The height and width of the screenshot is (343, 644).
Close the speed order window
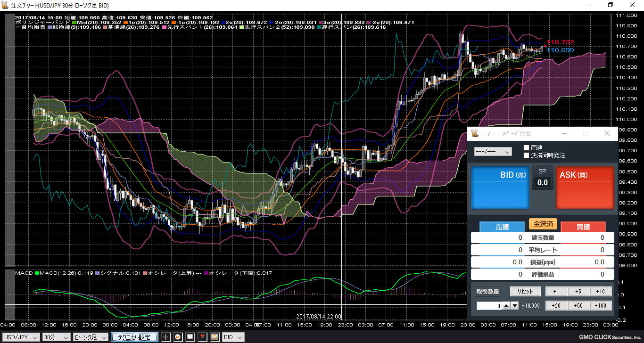(607, 133)
